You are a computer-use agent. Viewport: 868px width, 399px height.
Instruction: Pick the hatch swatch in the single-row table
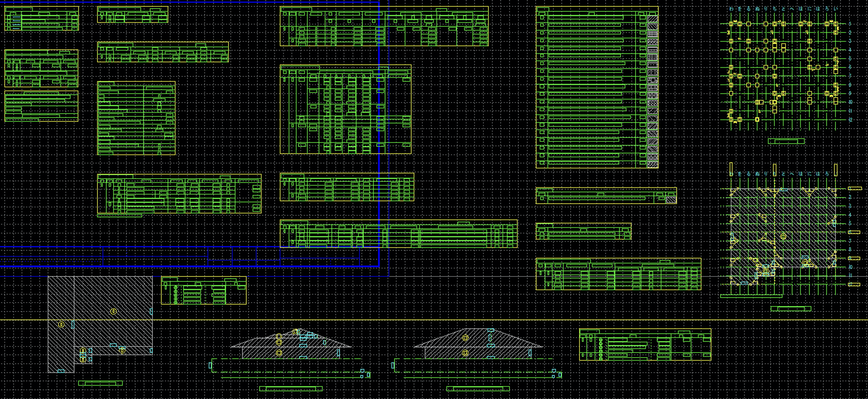click(x=671, y=200)
